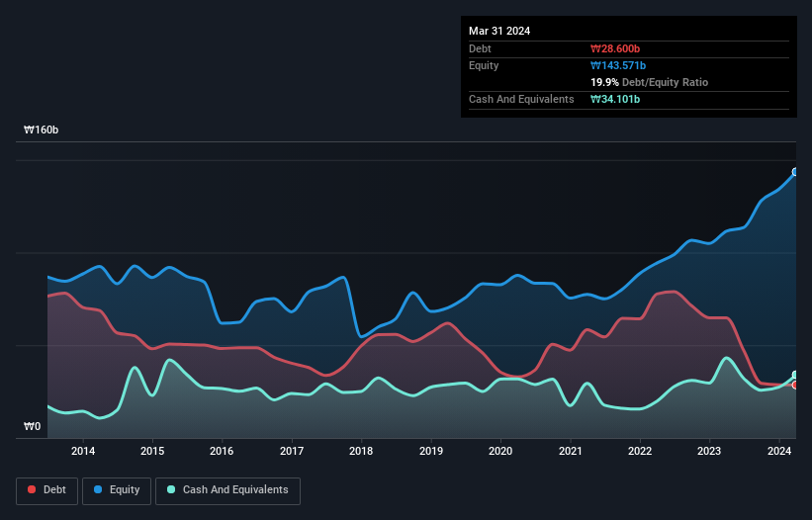Click the Debt label in tooltip
Viewport: 812px width, 520px height.
(480, 48)
